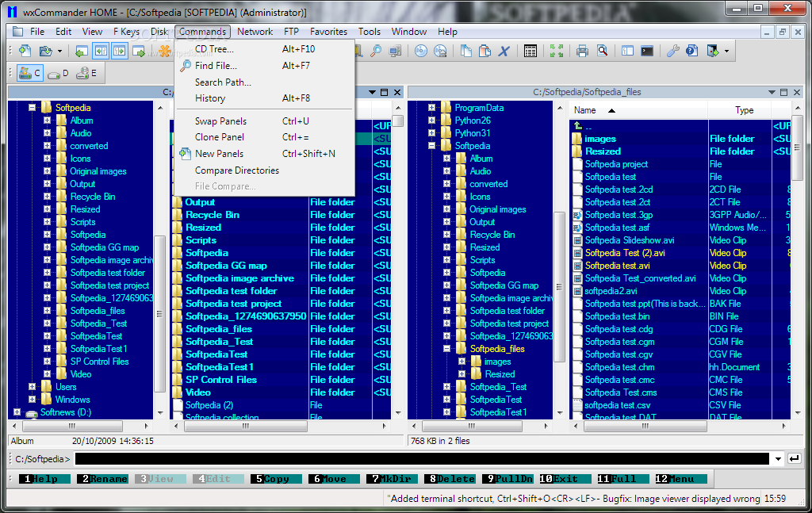
Task: Expand ProgramData folder in right tree
Action: click(x=432, y=108)
